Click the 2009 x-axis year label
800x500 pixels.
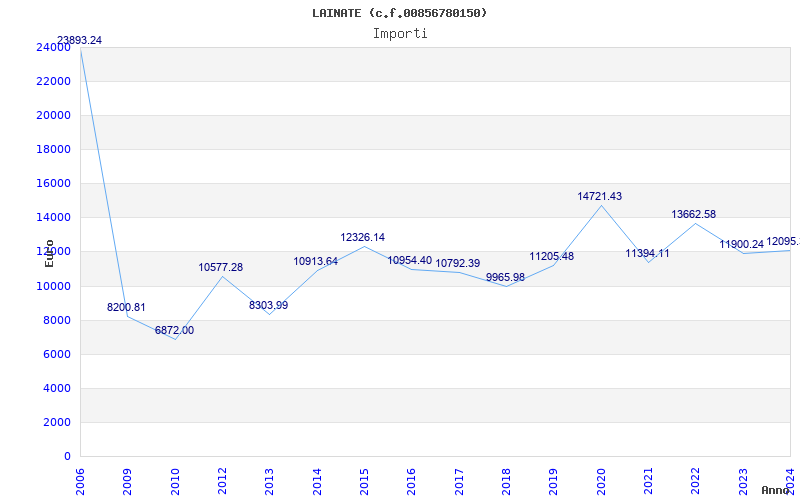[127, 482]
